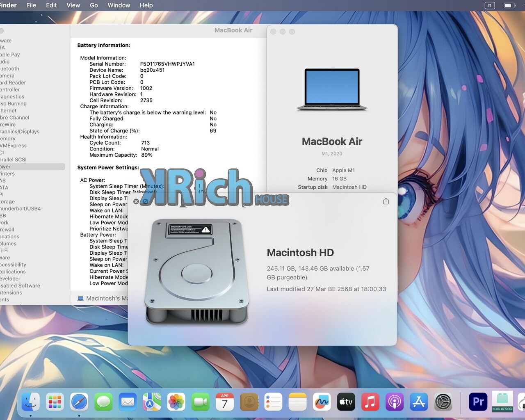Click the Memory value 16 GB
Viewport: 525px width, 420px height.
coord(340,179)
